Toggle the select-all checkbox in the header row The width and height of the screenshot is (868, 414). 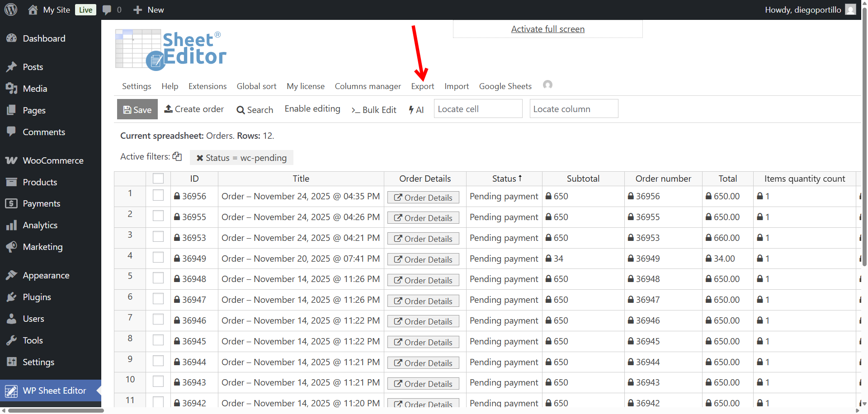[x=158, y=178]
